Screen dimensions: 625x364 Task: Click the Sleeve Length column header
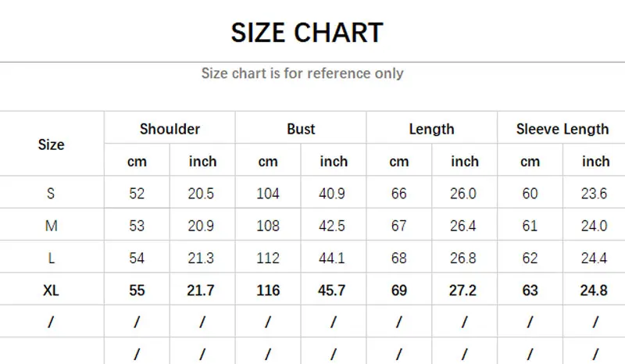(562, 129)
